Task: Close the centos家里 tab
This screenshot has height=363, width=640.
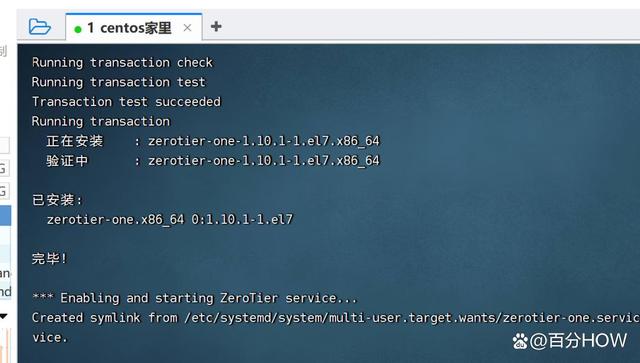Action: 187,28
